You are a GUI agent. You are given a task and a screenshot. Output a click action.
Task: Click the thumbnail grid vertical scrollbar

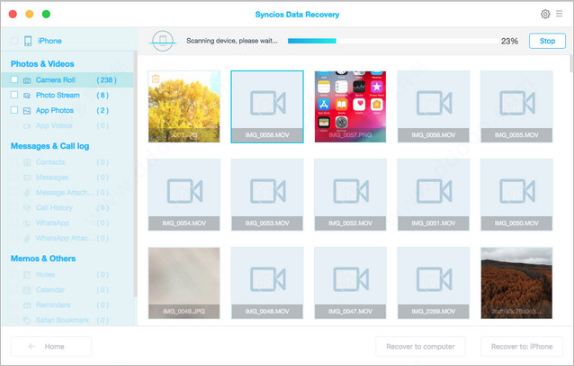click(571, 64)
